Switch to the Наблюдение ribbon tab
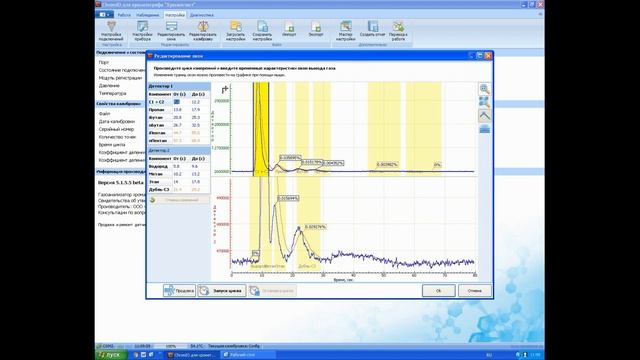 [x=148, y=15]
